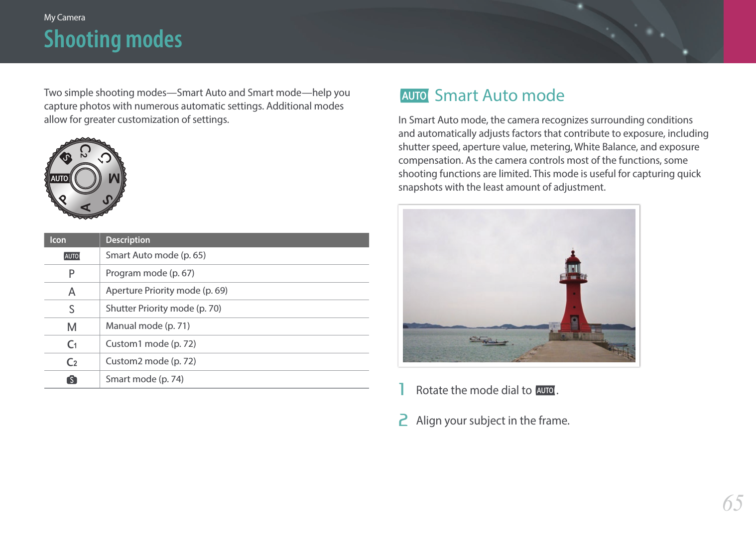Image resolution: width=756 pixels, height=535 pixels.
Task: Click 'Rotate the mode dial to' step text
Action: click(474, 391)
